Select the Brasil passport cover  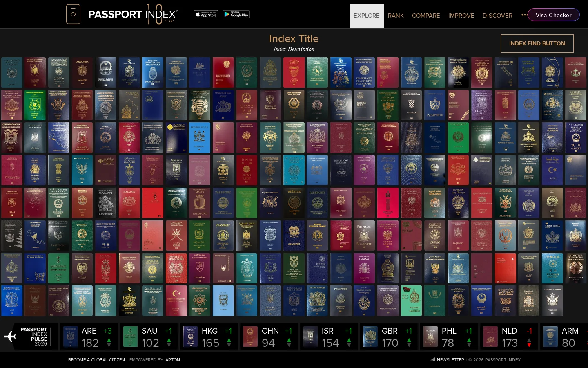tap(552, 72)
